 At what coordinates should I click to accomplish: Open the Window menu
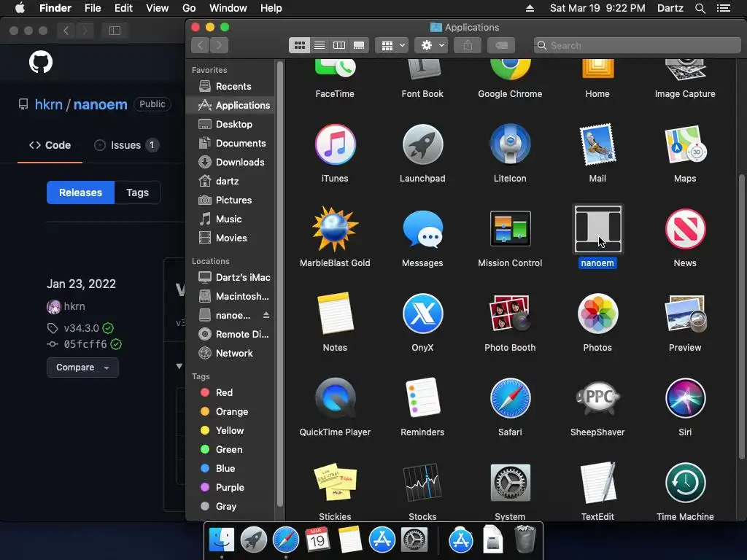click(228, 8)
